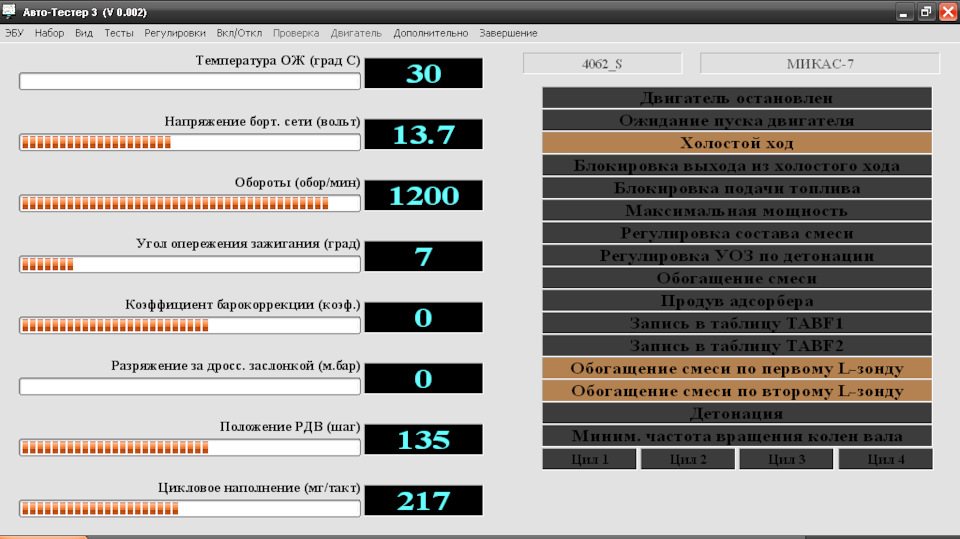Viewport: 960px width, 539px height.
Task: Click the Авто-Тестер app icon in title bar
Action: coord(9,11)
